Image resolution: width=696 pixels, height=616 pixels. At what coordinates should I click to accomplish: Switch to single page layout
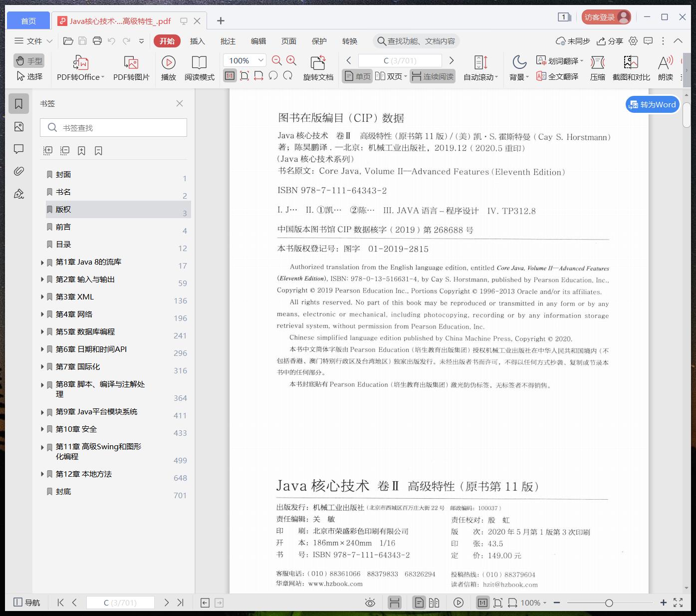(x=357, y=76)
